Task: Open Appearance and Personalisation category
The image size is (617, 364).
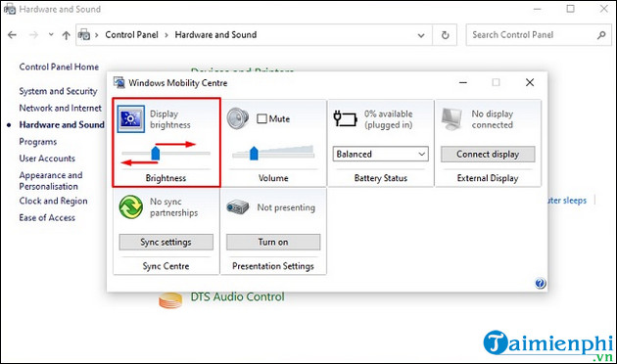Action: 51,181
